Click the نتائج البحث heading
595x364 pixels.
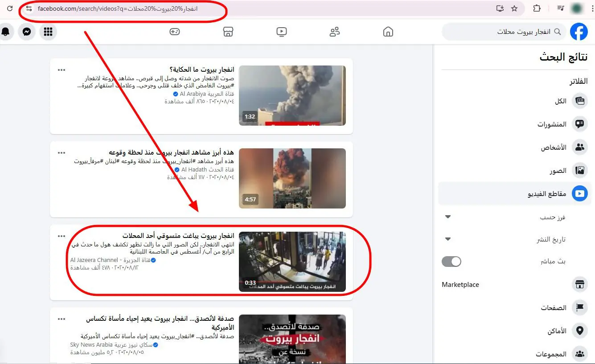[x=564, y=57]
